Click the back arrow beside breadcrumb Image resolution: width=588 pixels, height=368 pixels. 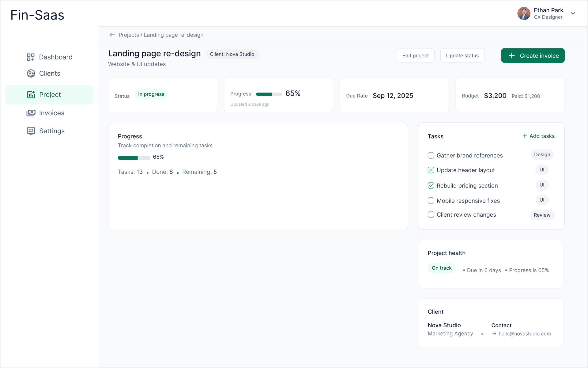click(x=112, y=35)
